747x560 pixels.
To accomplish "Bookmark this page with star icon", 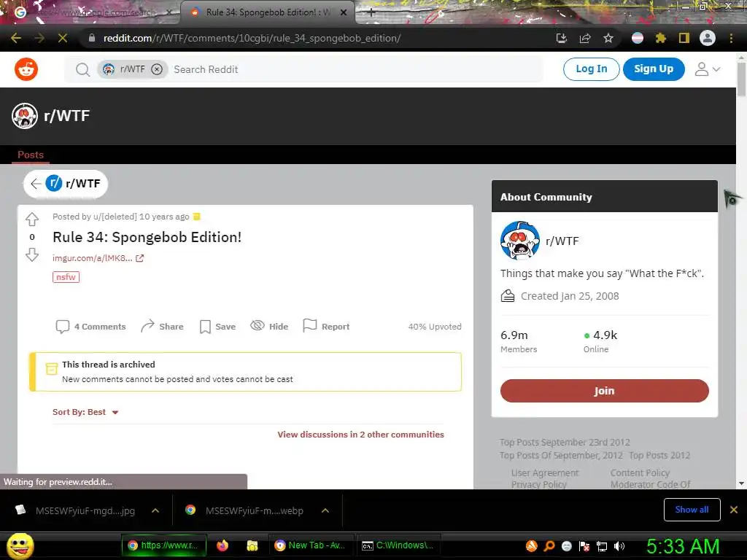I will (x=608, y=38).
